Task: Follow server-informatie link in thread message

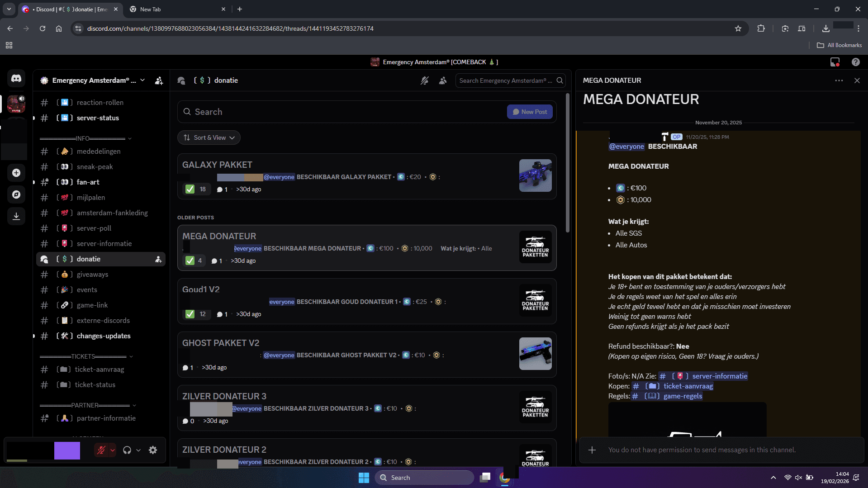Action: (x=703, y=376)
